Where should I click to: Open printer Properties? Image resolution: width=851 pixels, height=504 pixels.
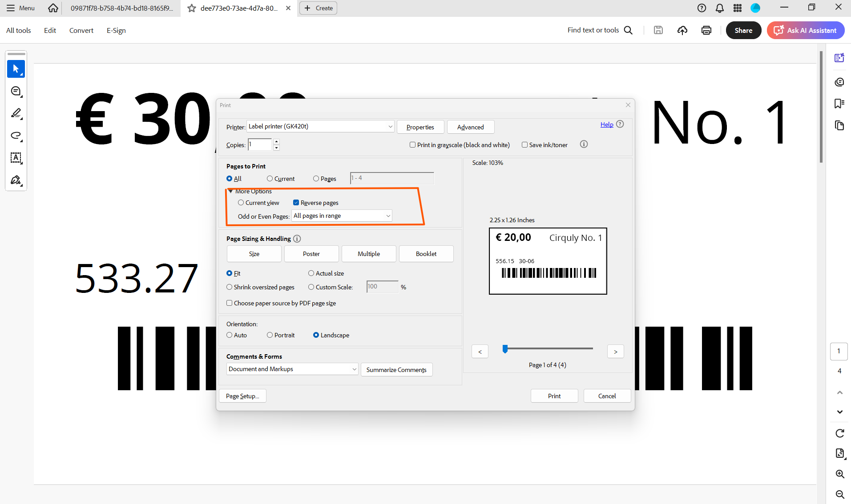[x=420, y=127]
